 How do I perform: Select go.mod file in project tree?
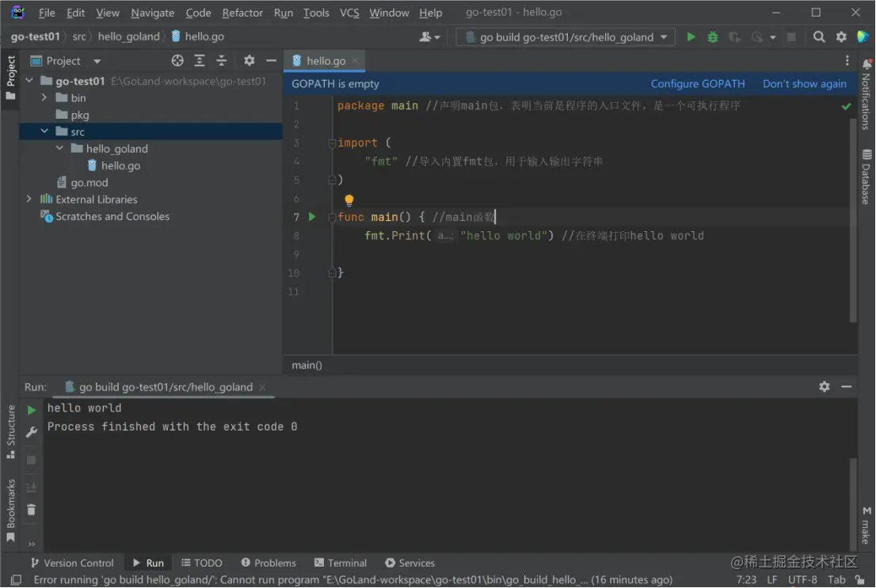tap(89, 182)
